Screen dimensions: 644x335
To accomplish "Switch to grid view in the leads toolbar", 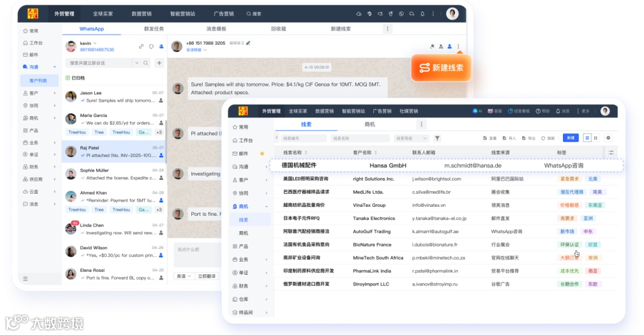I will pyautogui.click(x=596, y=138).
